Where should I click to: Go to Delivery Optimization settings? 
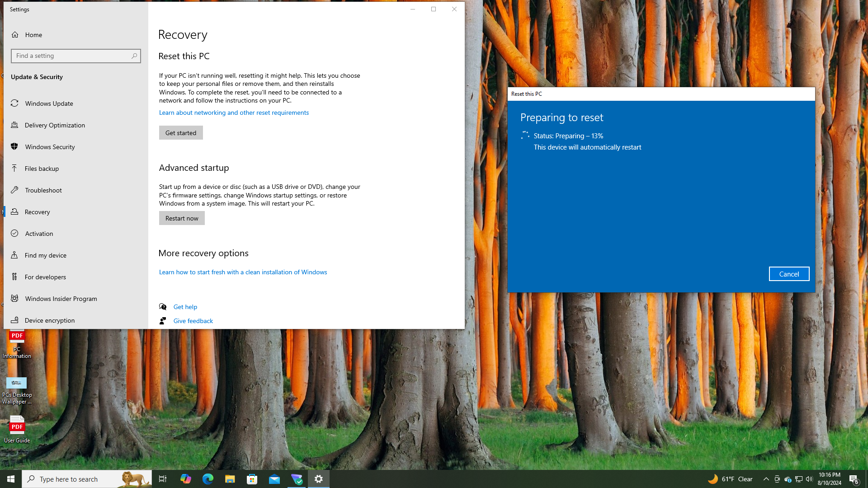(x=55, y=125)
